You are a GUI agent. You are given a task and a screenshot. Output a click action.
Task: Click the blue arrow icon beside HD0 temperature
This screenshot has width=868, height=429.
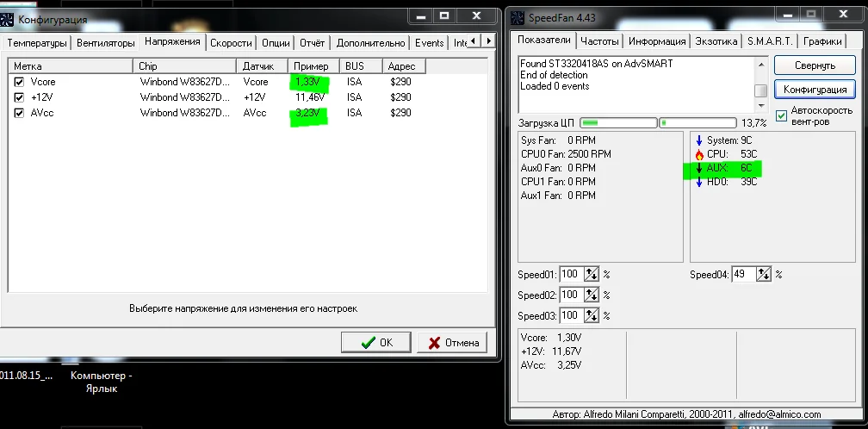[698, 182]
